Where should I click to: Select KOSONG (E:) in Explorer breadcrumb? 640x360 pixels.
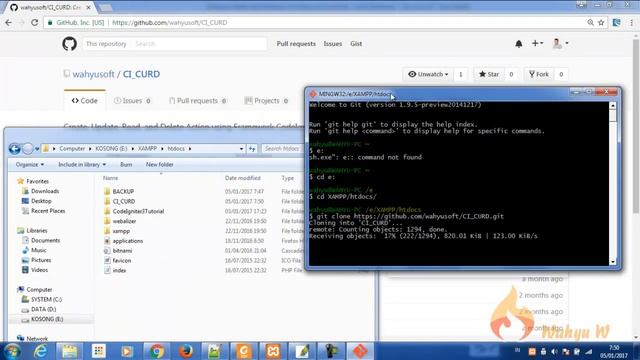click(111, 149)
